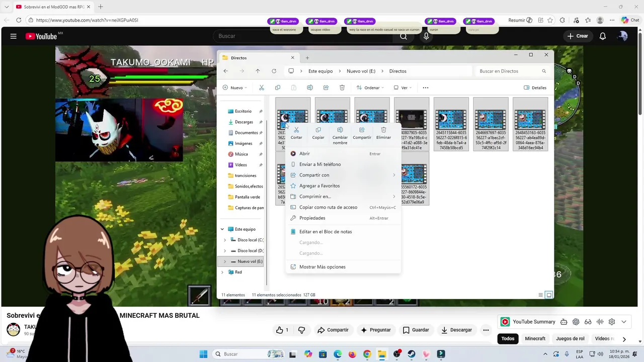Screen dimensions: 644x362
Task: Expand Disco local (C:) tree node
Action: tap(225, 240)
